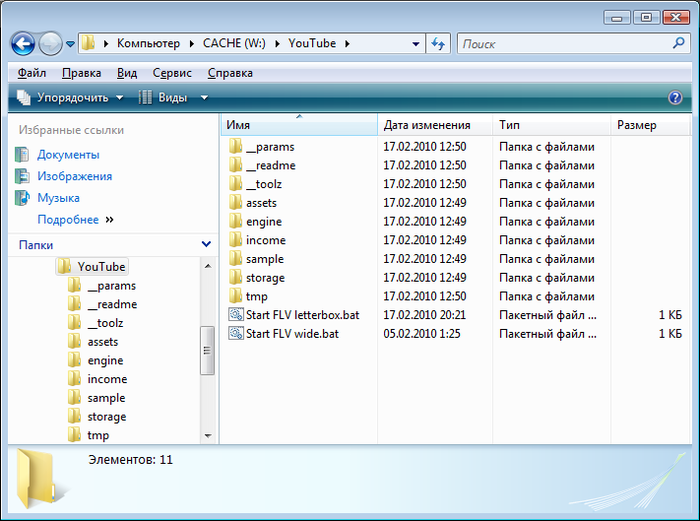The width and height of the screenshot is (700, 521).
Task: Open the address bar history dropdown
Action: tap(416, 44)
